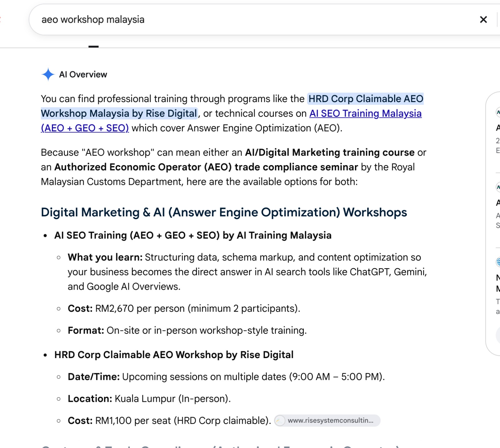The image size is (500, 448).
Task: Select the active underlined search results tab
Action: pos(93,46)
